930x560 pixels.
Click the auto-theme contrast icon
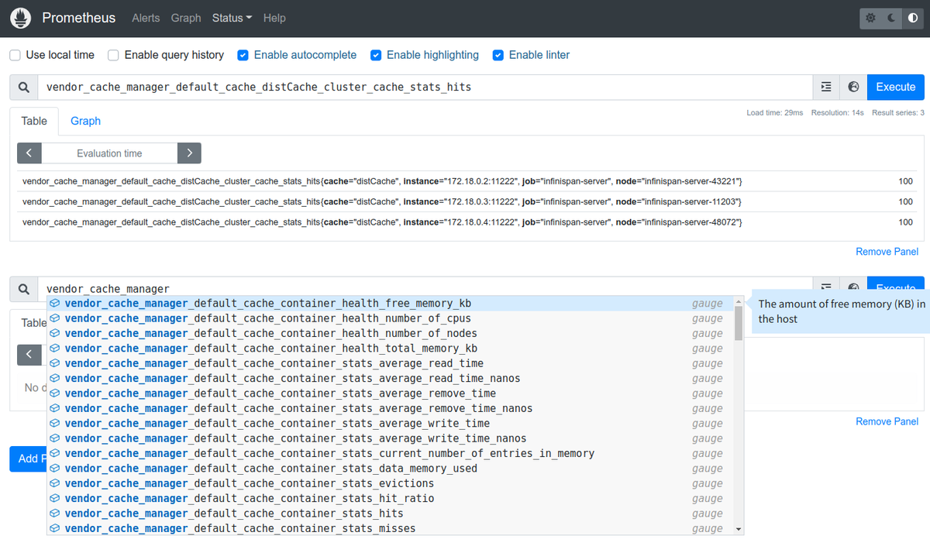pyautogui.click(x=912, y=17)
